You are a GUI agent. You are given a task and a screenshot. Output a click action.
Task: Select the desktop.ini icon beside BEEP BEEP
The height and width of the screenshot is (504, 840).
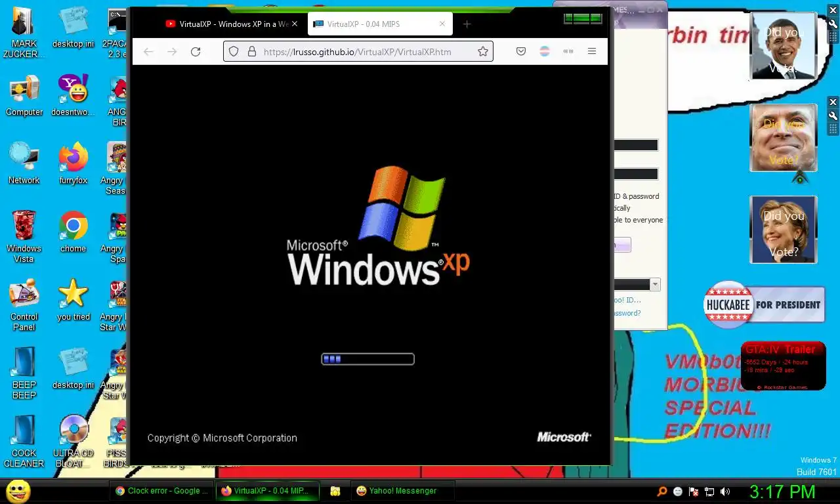tap(73, 368)
